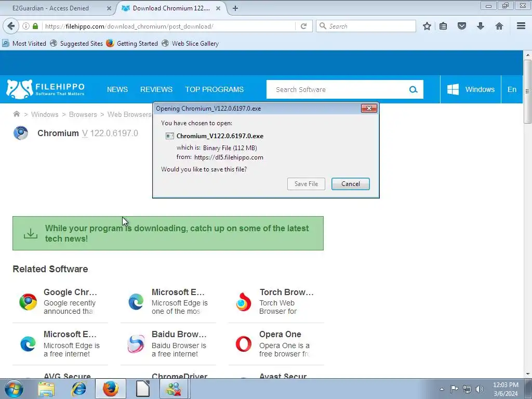This screenshot has width=532, height=399.
Task: Open the Firefox hamburger menu
Action: [521, 26]
